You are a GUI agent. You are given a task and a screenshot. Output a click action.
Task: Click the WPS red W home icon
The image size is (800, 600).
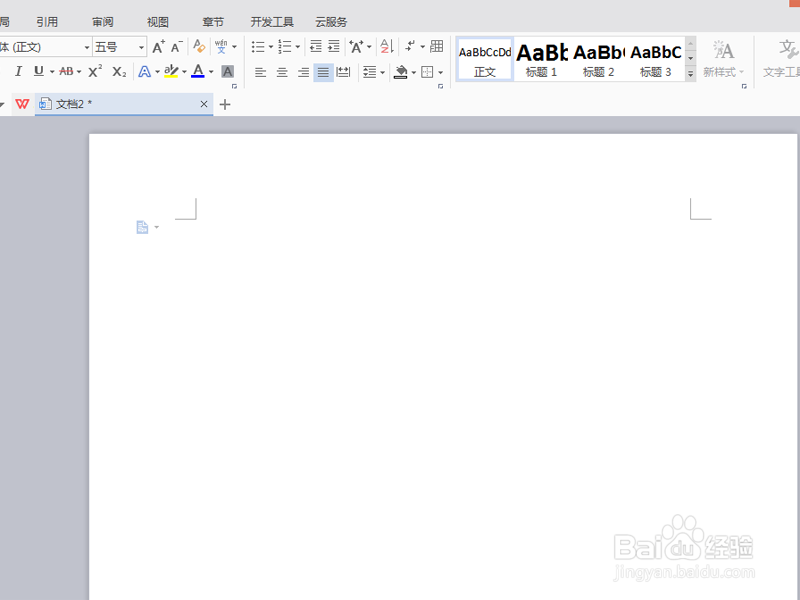point(22,104)
